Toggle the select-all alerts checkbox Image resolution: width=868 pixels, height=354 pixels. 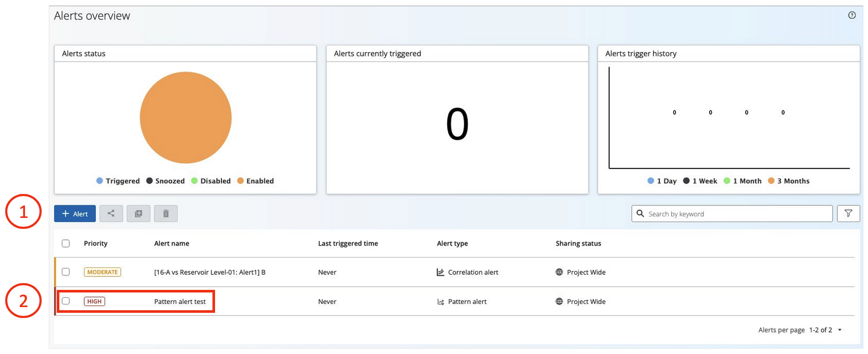pos(66,243)
